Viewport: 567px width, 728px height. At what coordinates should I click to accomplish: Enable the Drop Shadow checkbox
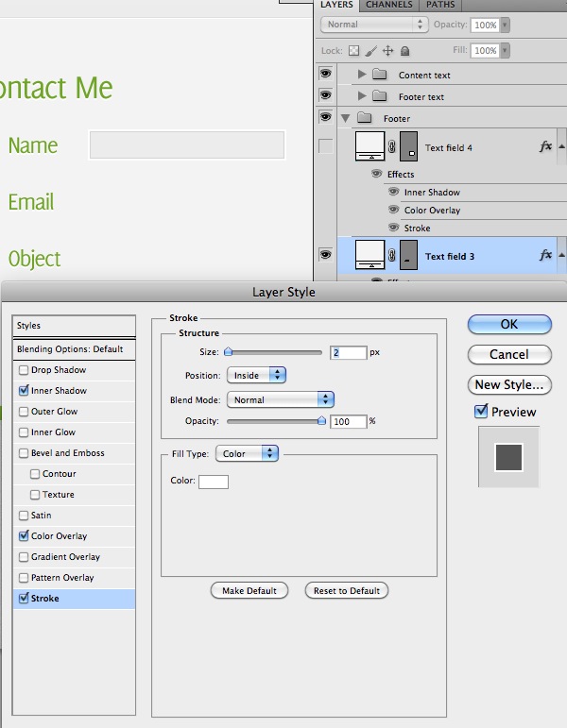(24, 370)
